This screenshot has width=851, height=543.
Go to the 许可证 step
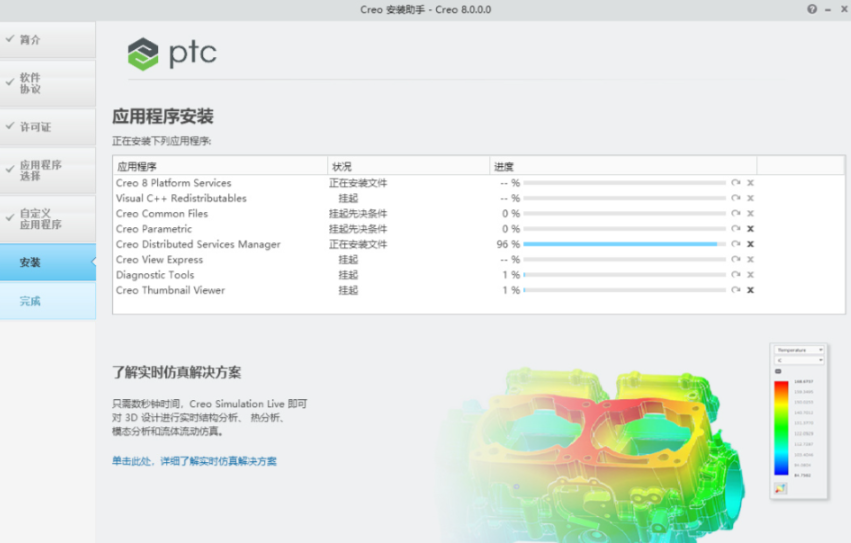(x=48, y=127)
